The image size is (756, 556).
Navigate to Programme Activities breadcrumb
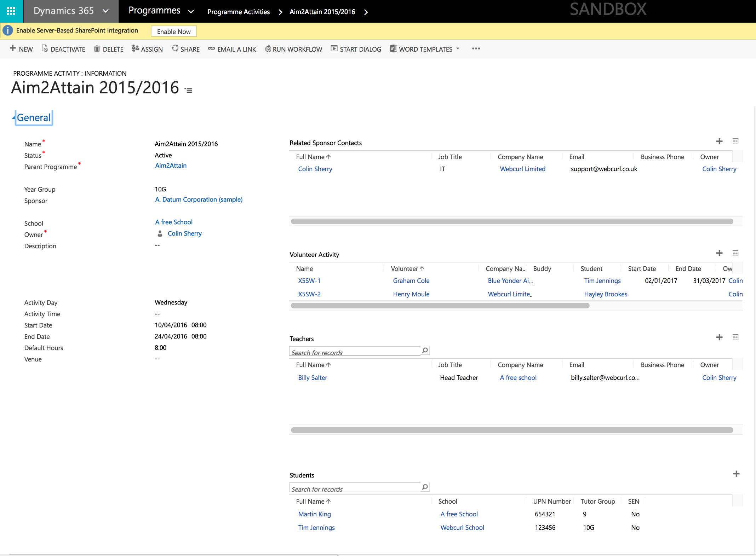(239, 12)
